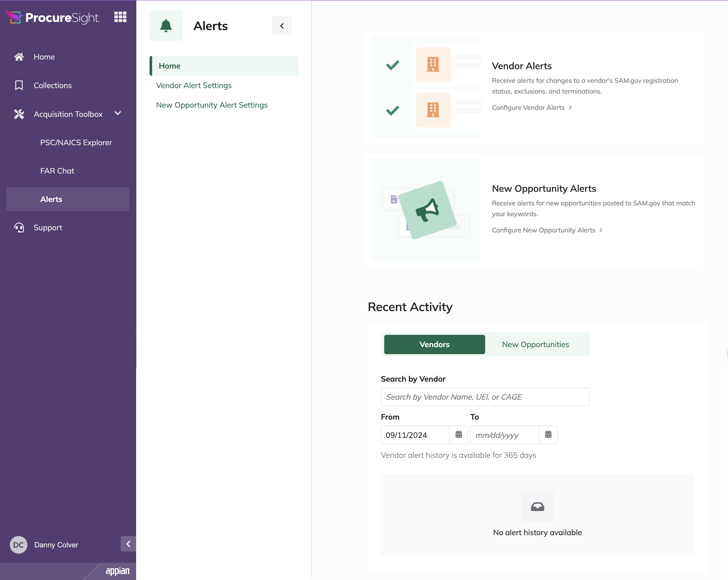Click the To date mm/dd/yyyy field
The height and width of the screenshot is (580, 728).
point(505,435)
